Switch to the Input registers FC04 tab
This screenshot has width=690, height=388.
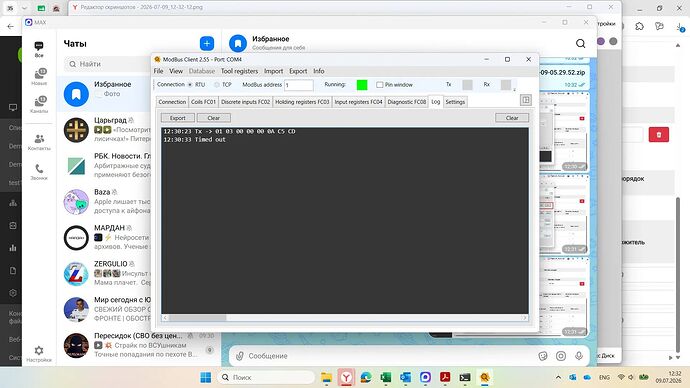coord(358,102)
